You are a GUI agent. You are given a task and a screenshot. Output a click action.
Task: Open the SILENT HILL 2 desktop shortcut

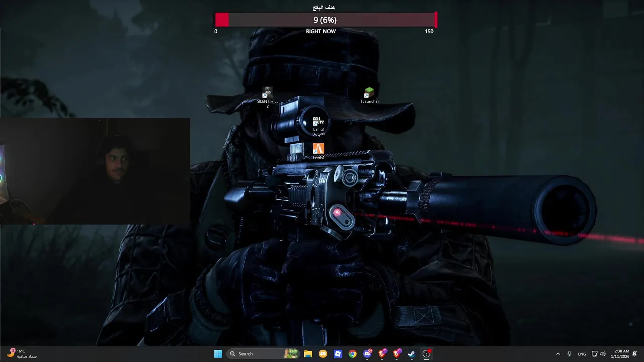click(x=267, y=97)
